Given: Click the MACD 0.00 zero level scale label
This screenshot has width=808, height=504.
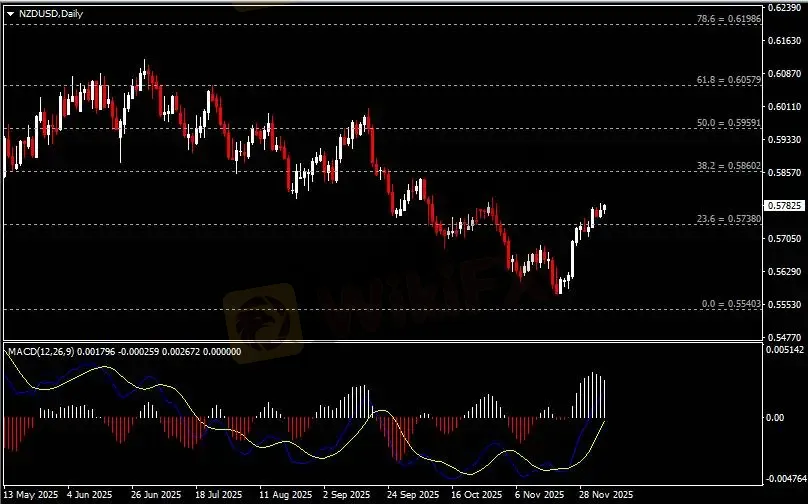Looking at the screenshot, I should click(x=775, y=418).
